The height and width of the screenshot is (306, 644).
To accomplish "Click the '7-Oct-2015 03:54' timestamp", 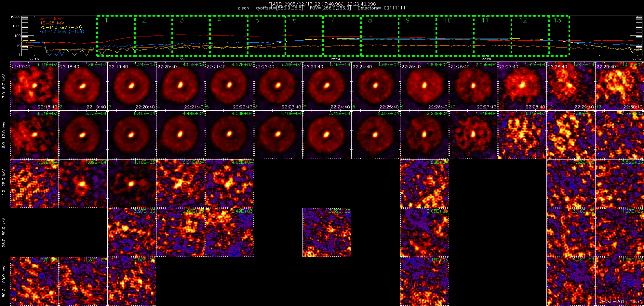I will 621,302.
